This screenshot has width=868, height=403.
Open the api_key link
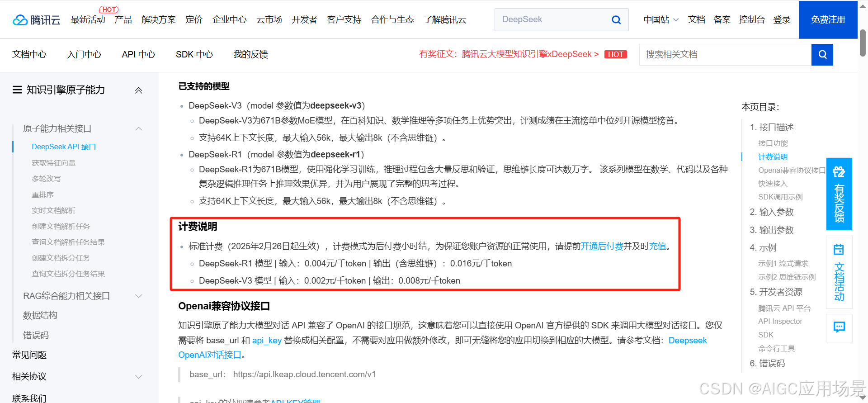267,341
